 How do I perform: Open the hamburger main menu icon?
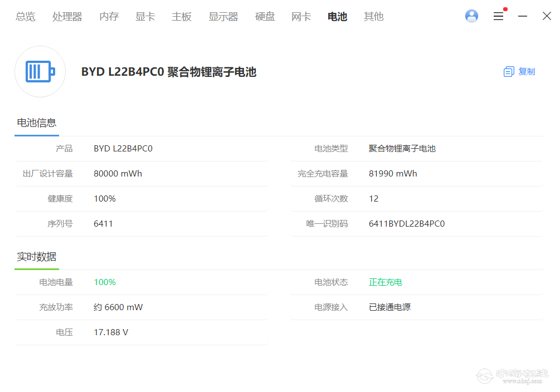[x=498, y=16]
